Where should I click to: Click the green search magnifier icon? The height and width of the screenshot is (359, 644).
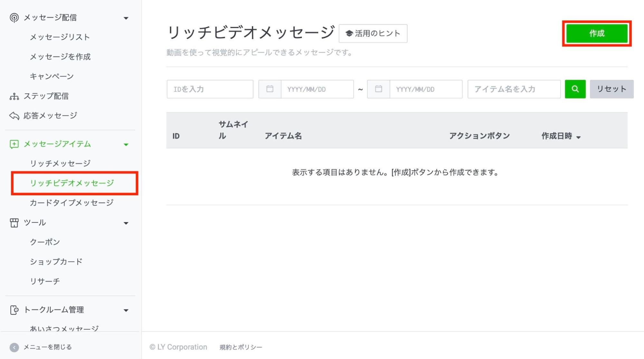click(x=575, y=89)
